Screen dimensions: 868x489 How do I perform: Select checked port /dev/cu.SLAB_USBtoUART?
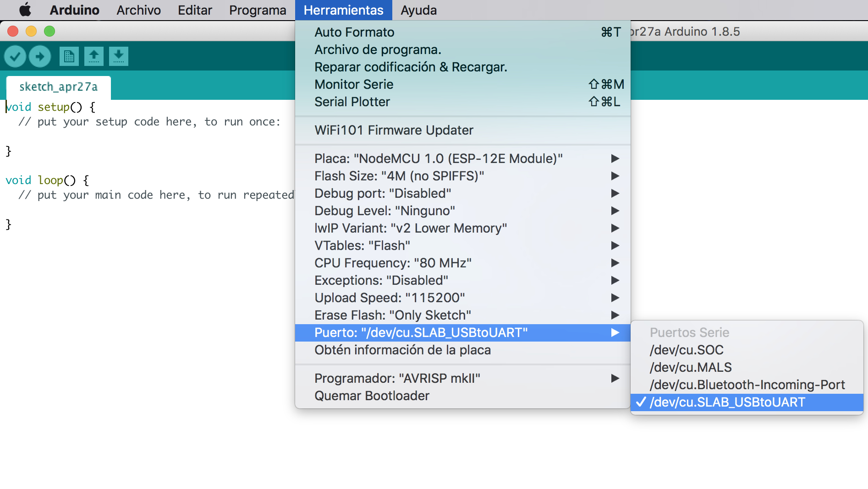[747, 402]
